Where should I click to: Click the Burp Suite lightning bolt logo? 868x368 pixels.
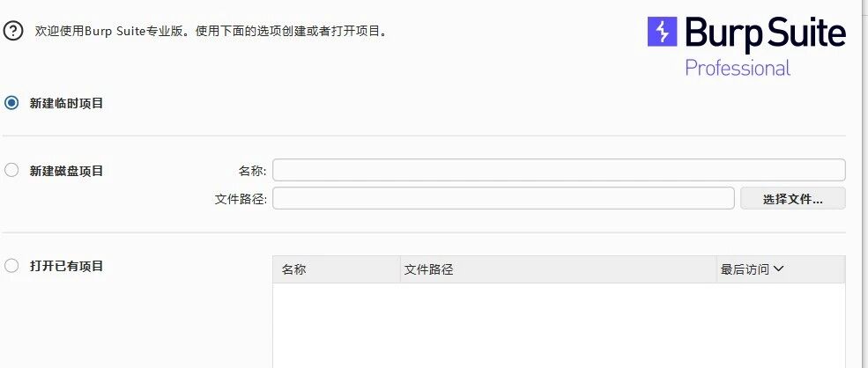pos(662,32)
